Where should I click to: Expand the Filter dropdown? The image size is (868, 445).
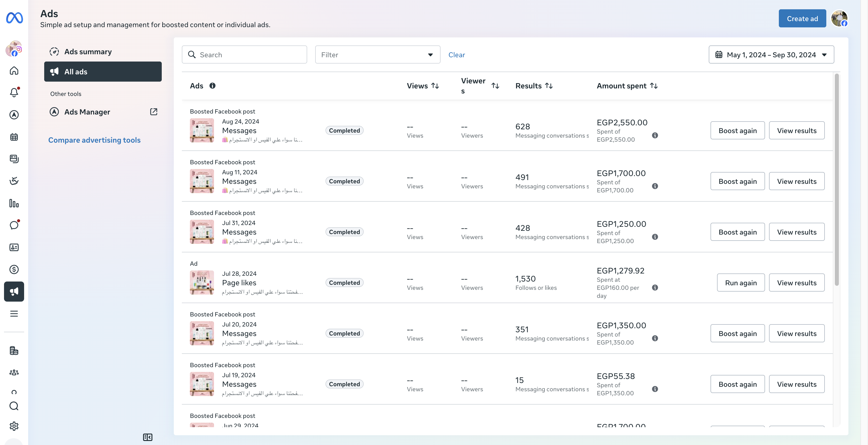pyautogui.click(x=377, y=54)
